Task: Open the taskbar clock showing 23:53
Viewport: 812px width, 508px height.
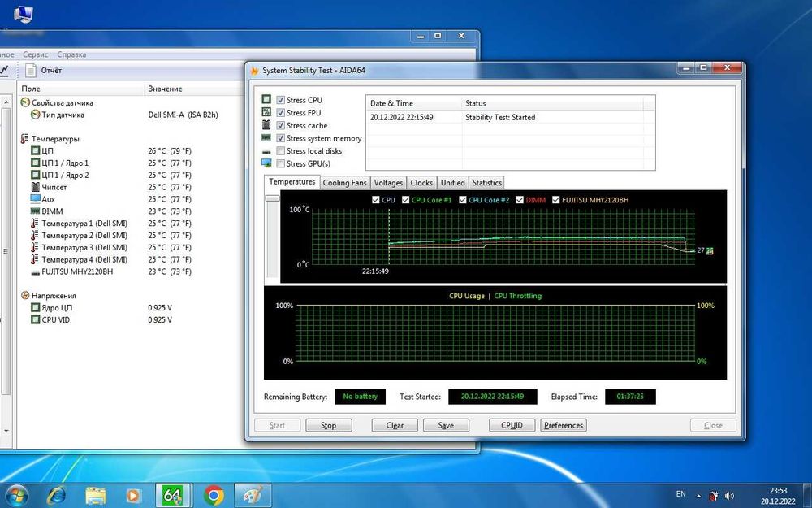Action: [x=778, y=496]
